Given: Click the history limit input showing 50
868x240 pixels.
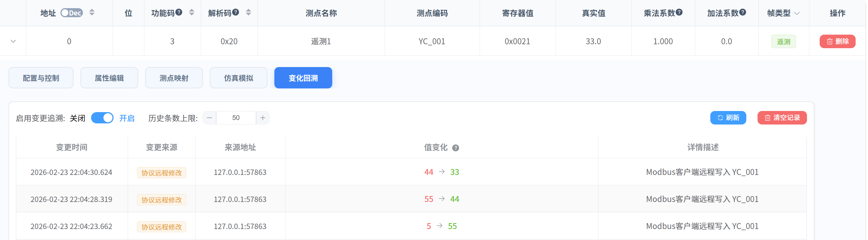Looking at the screenshot, I should point(236,118).
